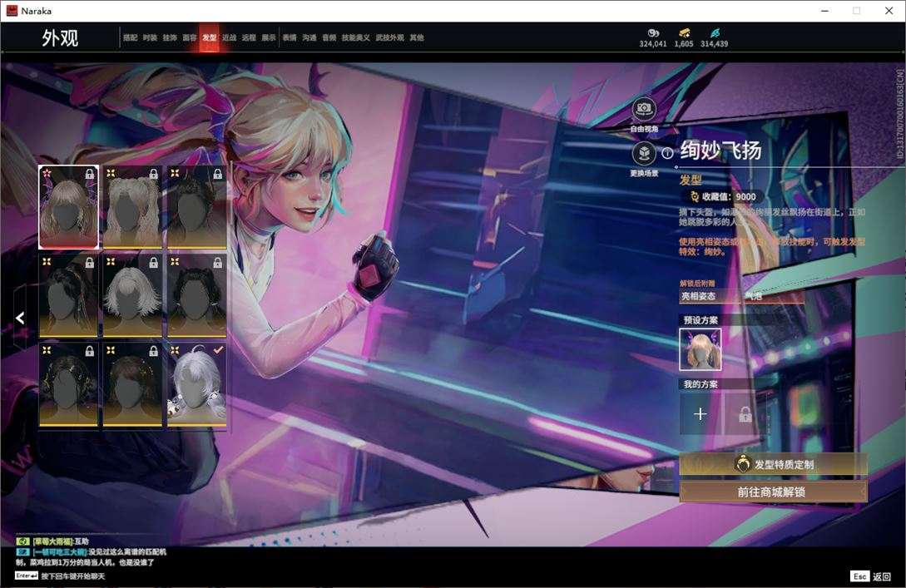Image resolution: width=906 pixels, height=588 pixels.
Task: Select the blonde curly twin-tail hairstyle
Action: (132, 207)
